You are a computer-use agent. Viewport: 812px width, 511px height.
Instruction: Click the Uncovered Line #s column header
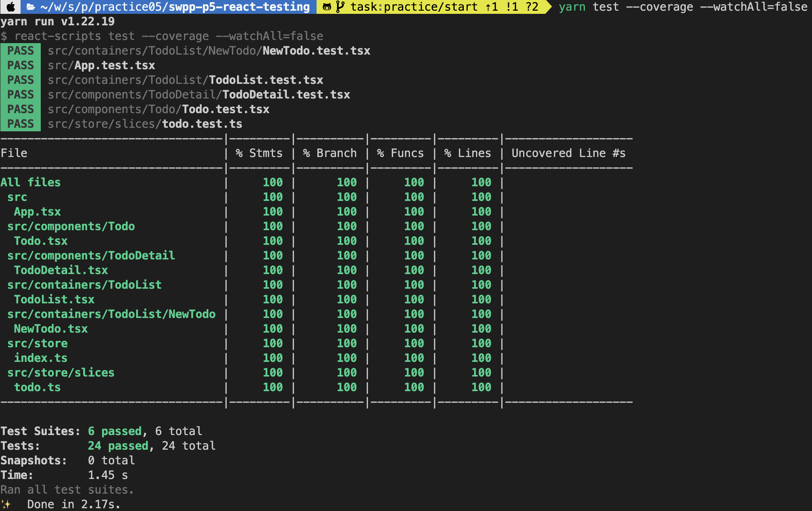point(568,153)
